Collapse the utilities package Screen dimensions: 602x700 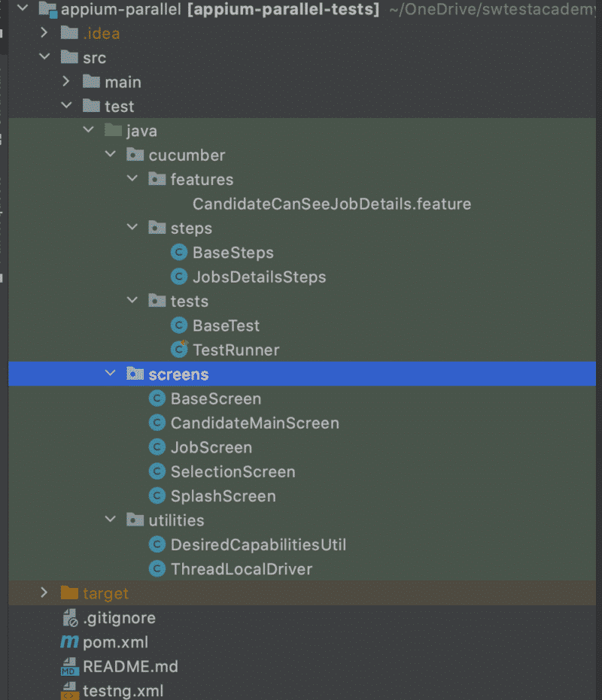point(111,520)
